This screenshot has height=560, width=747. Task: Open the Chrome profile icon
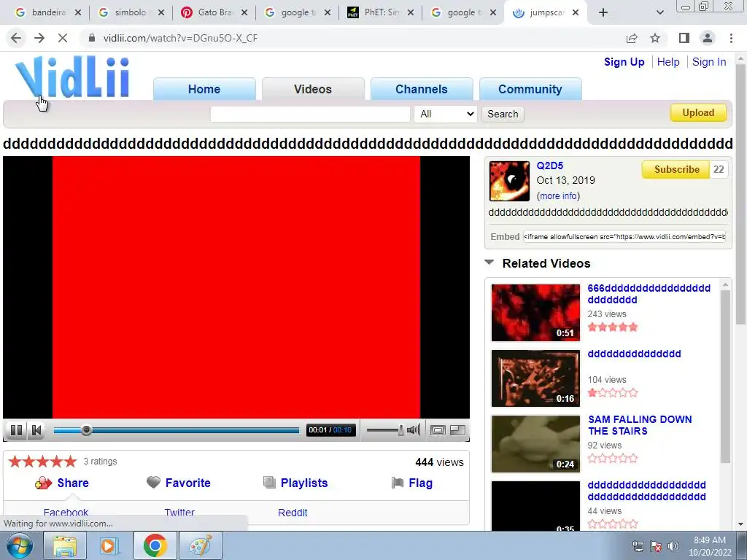pos(708,38)
